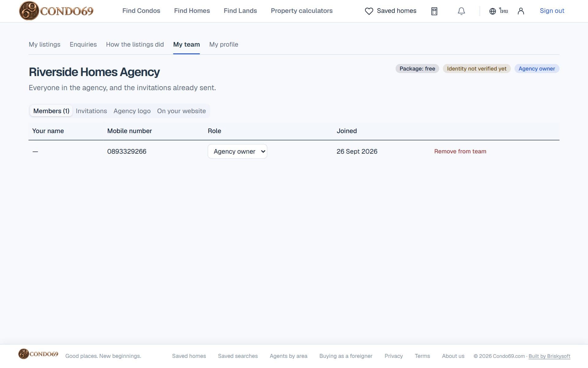Image resolution: width=588 pixels, height=368 pixels.
Task: Open Find Lands in the top navigation
Action: 240,11
